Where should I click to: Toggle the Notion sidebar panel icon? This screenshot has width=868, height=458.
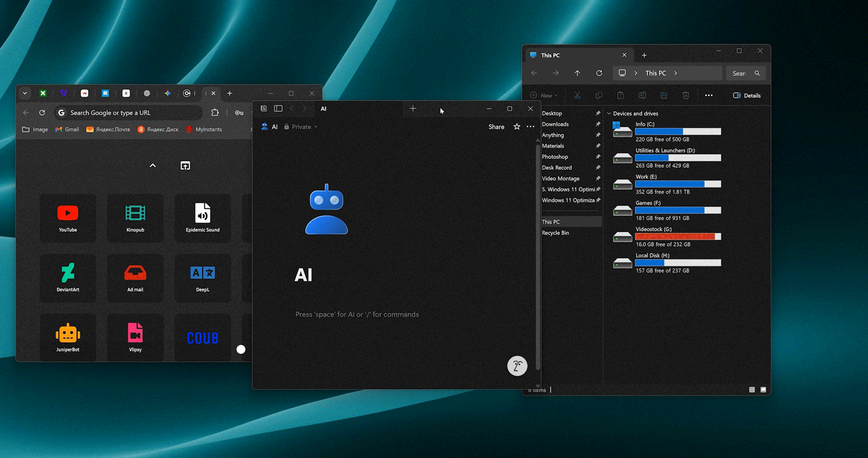tap(278, 109)
